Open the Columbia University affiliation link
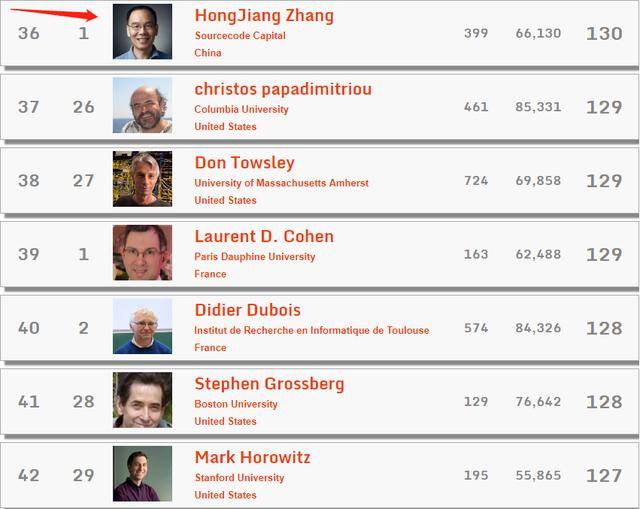Image resolution: width=640 pixels, height=509 pixels. coord(241,109)
